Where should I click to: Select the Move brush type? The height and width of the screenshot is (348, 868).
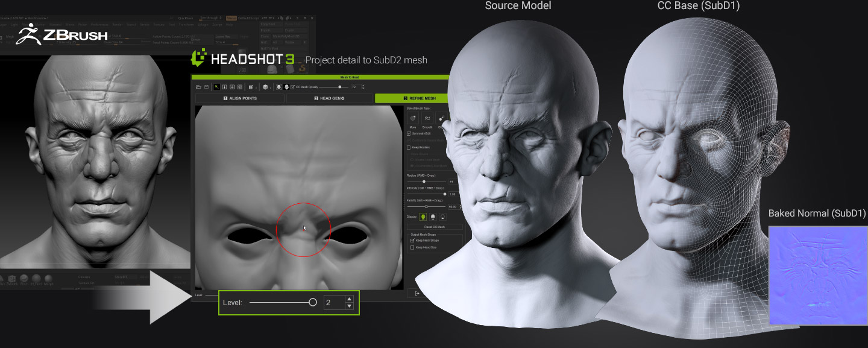point(413,118)
